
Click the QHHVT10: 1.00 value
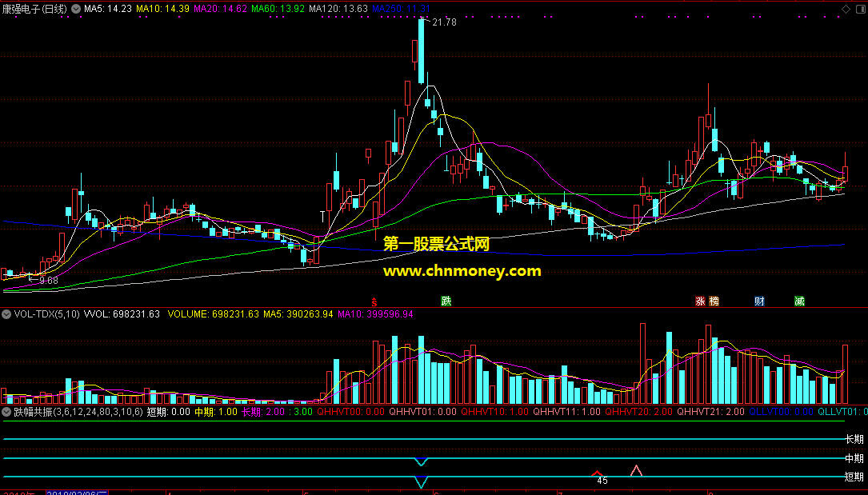(x=495, y=412)
